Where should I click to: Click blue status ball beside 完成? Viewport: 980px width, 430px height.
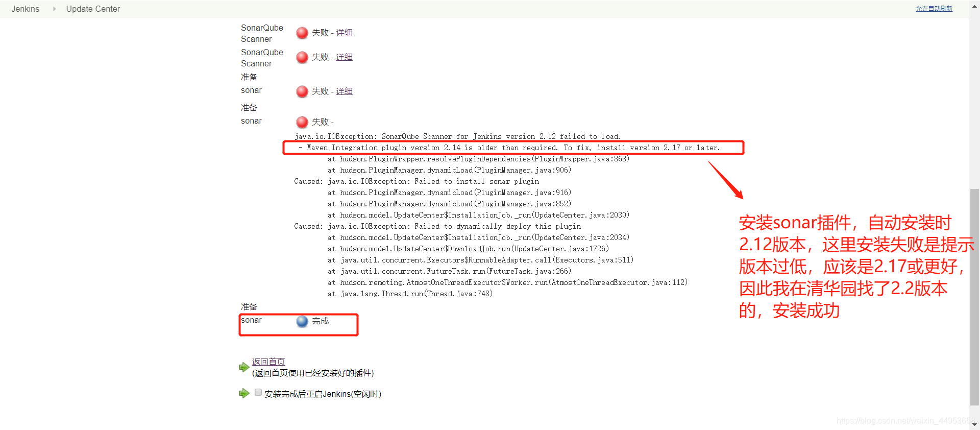(302, 321)
